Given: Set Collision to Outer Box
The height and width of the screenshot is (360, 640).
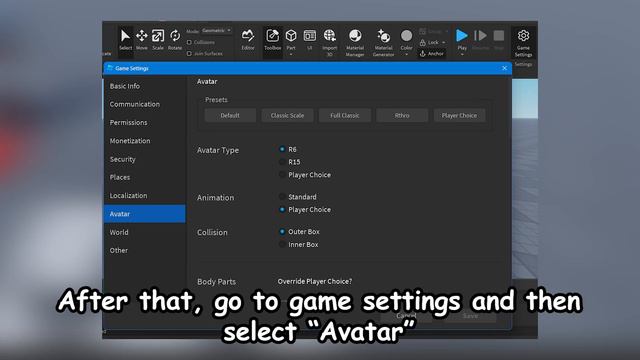Looking at the screenshot, I should pyautogui.click(x=282, y=231).
